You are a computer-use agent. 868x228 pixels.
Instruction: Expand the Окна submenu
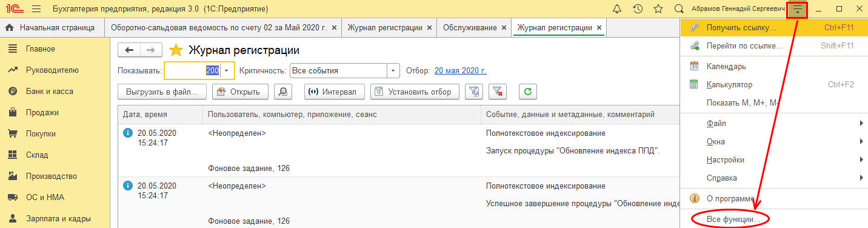pyautogui.click(x=774, y=141)
